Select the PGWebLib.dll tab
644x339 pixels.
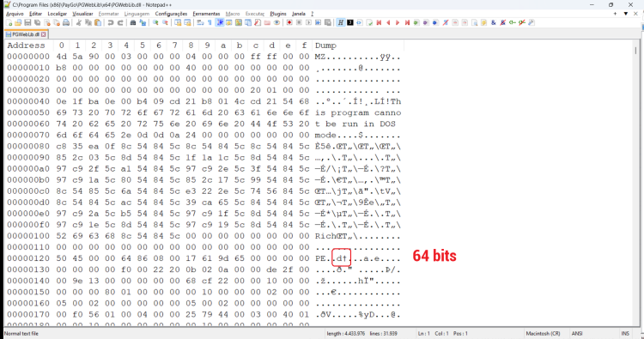[x=26, y=34]
